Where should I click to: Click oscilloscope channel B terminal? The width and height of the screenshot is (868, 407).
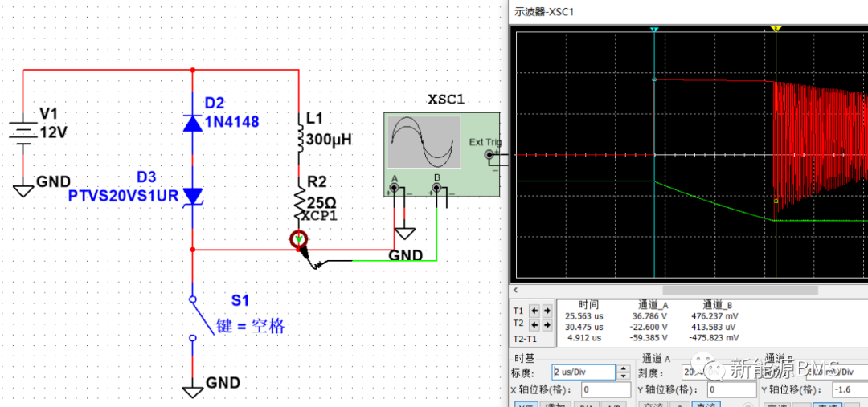click(x=436, y=189)
